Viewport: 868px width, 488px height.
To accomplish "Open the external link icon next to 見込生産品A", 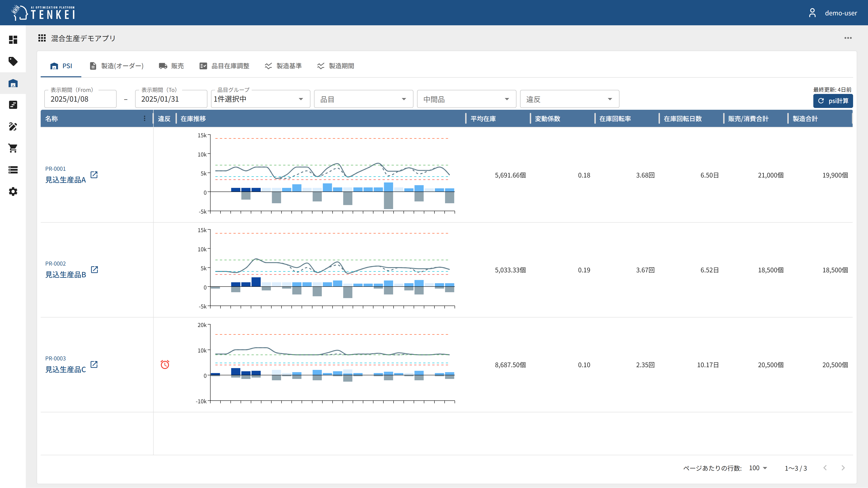I will click(x=94, y=175).
